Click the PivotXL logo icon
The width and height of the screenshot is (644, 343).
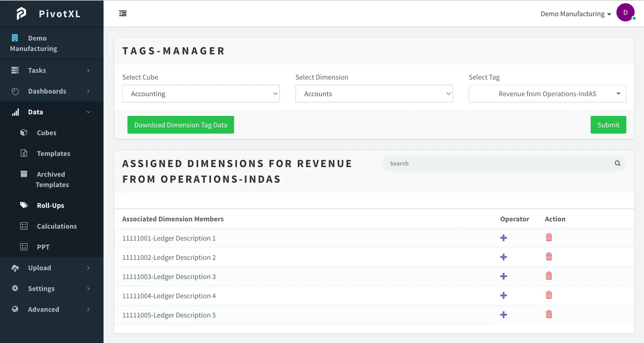(21, 14)
